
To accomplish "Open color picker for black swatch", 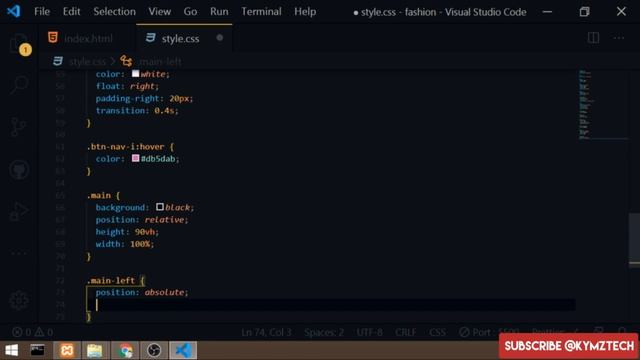I will tap(160, 207).
